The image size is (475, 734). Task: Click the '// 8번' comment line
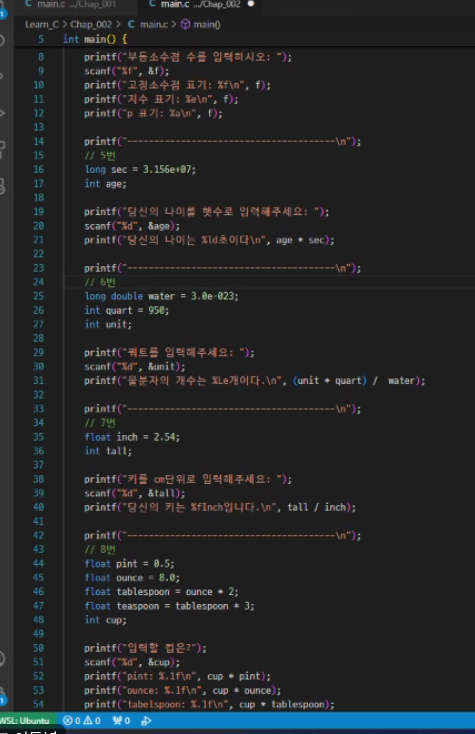[100, 549]
